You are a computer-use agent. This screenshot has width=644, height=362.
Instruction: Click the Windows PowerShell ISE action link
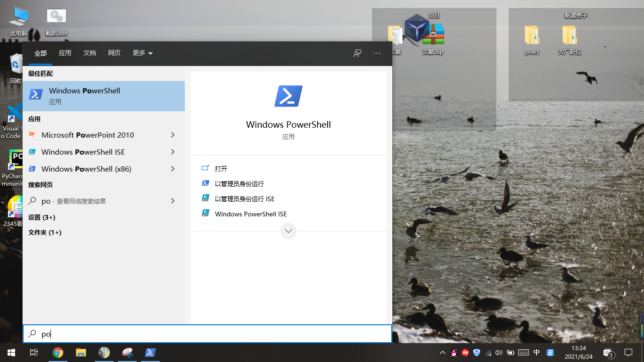[251, 214]
